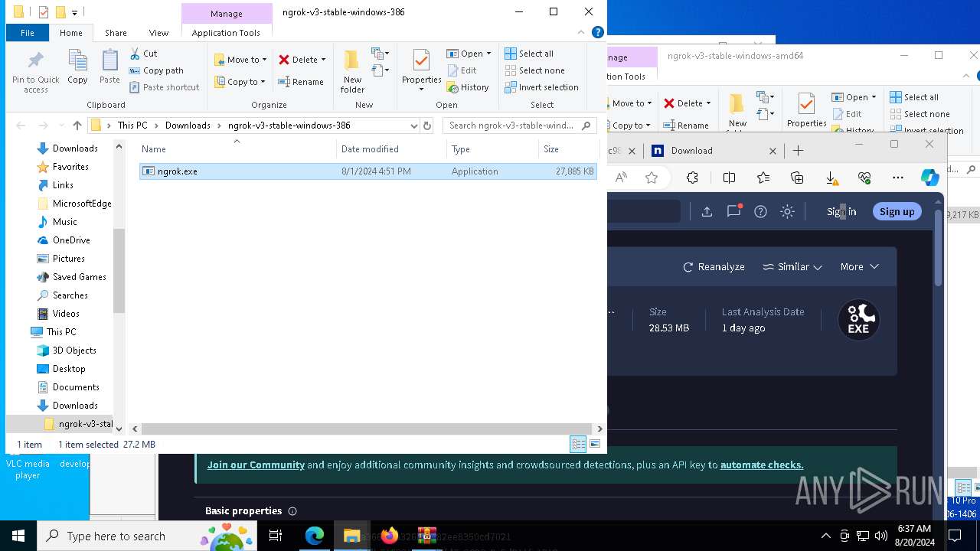Viewport: 980px width, 551px height.
Task: Open the Copy to dropdown
Action: coord(240,82)
